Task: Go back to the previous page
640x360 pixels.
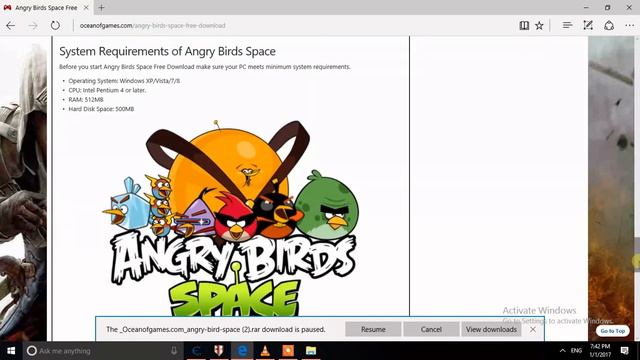Action: [x=11, y=25]
